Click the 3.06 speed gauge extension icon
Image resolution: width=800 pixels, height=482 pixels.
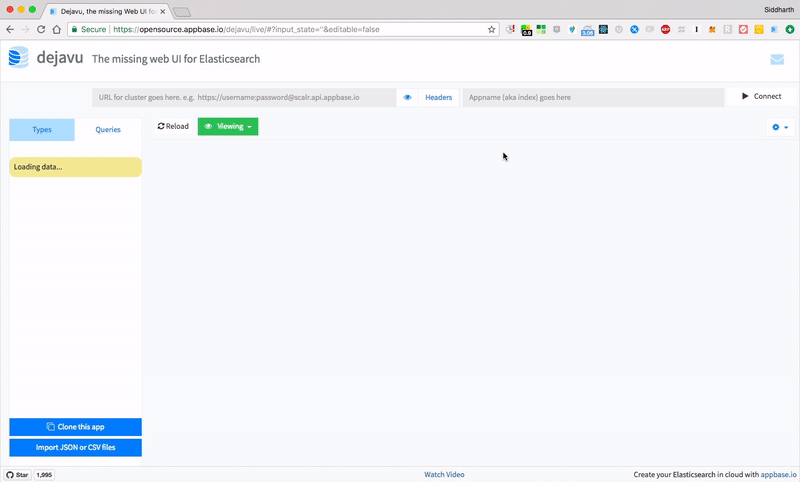click(x=588, y=30)
